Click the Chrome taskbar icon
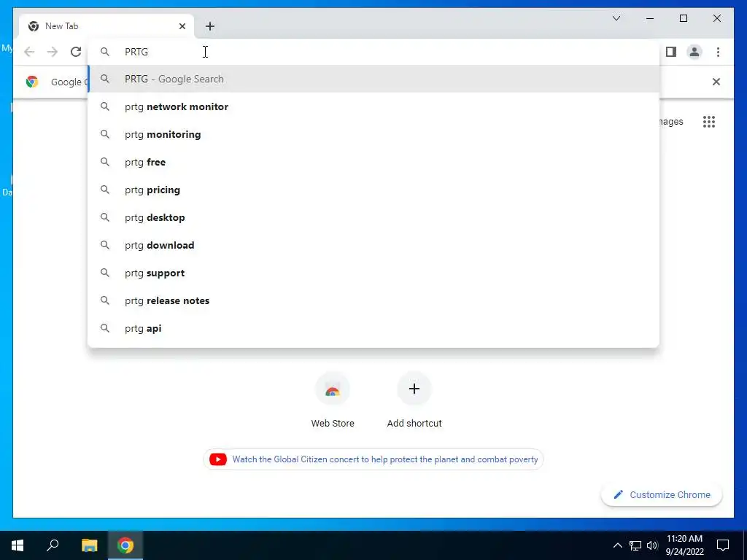Image resolution: width=747 pixels, height=560 pixels. pos(125,545)
